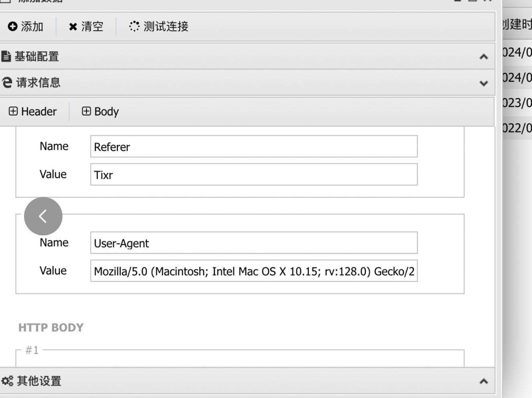Add a new Header entry

tap(33, 111)
